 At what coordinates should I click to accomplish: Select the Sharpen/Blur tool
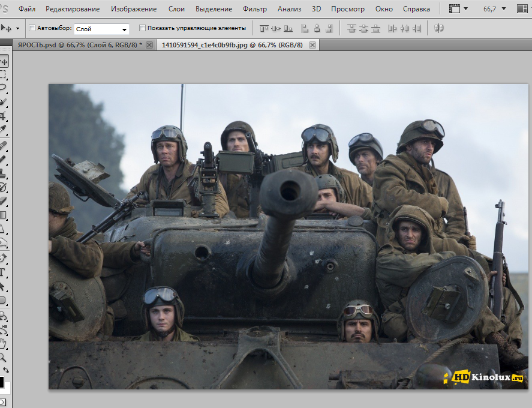[3, 229]
